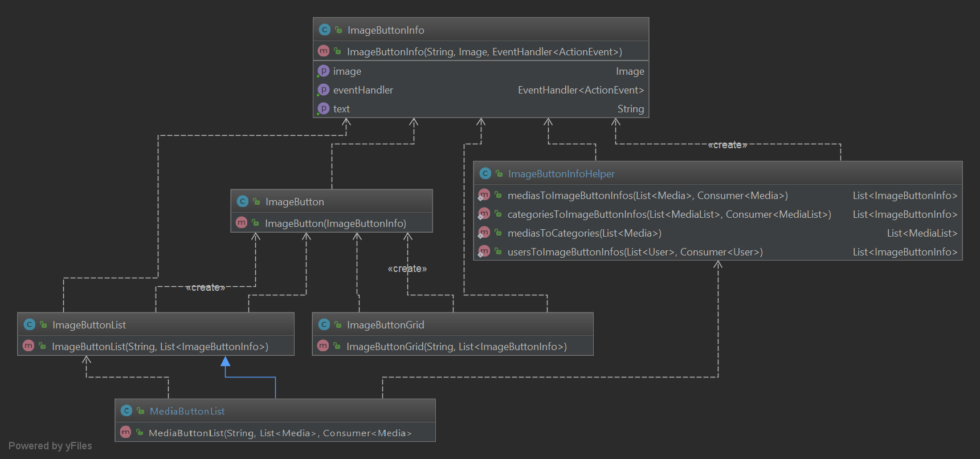Screen dimensions: 980x459
Task: Click List<MediaList> return type
Action: click(922, 233)
